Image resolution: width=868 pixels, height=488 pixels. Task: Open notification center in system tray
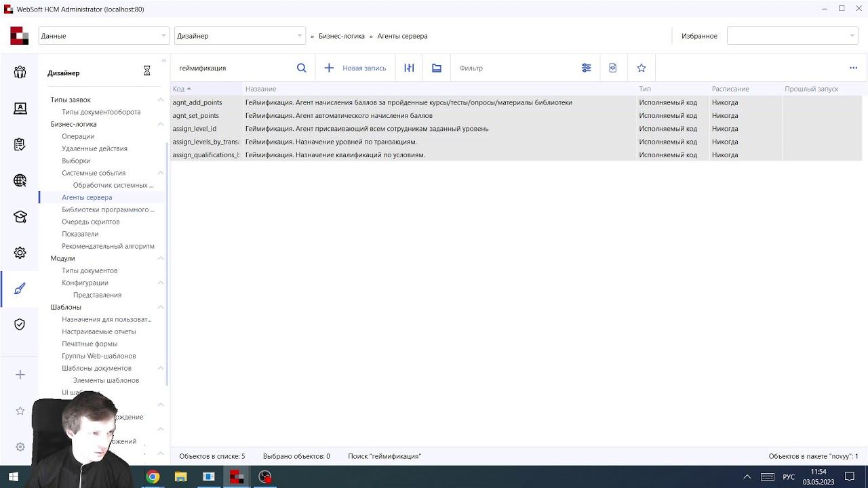[850, 476]
